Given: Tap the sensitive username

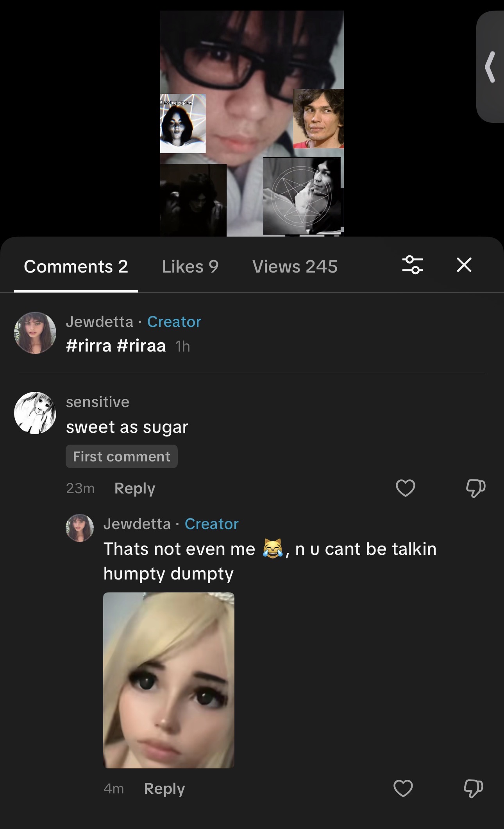Looking at the screenshot, I should (x=98, y=402).
